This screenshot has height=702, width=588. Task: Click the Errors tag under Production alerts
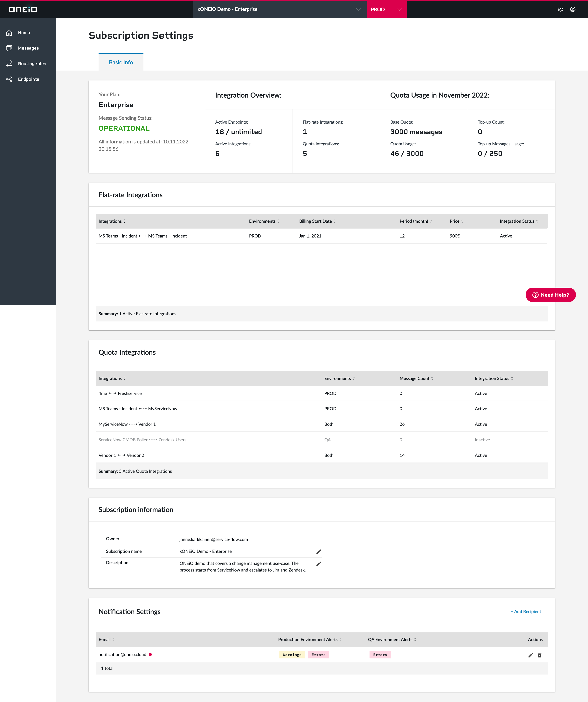318,655
